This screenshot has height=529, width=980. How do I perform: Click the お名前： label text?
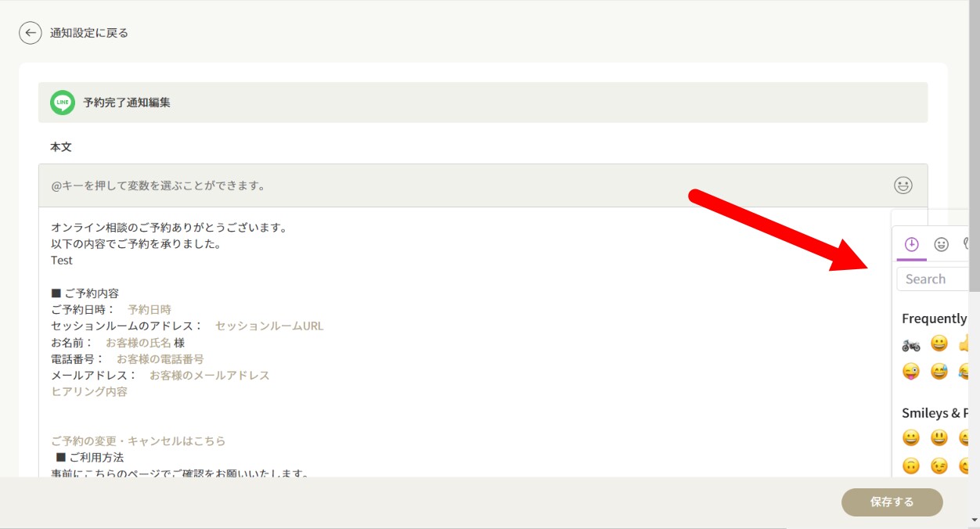click(72, 343)
